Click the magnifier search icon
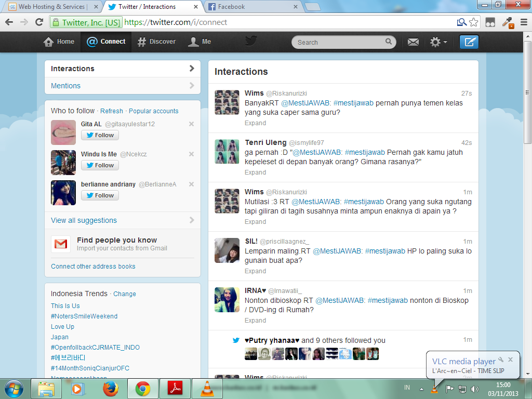This screenshot has height=399, width=532. (x=389, y=42)
